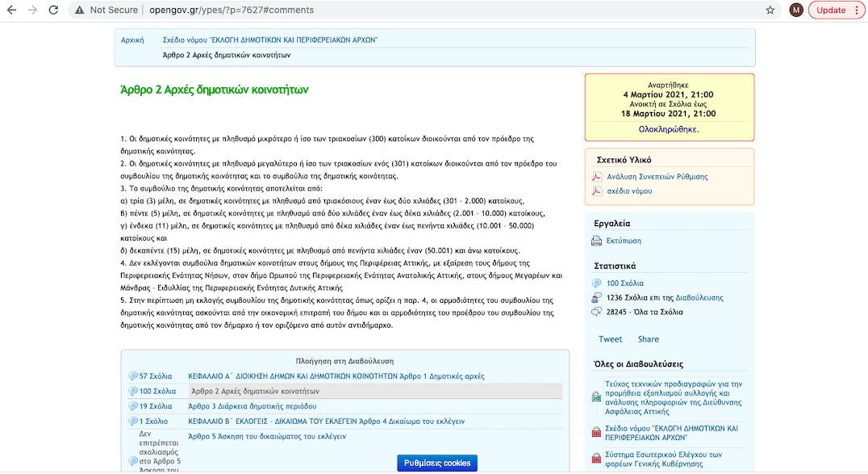Click the lock icon beside Τεύχος τεχνικών προδιαγραφών
Viewport: 868px width, 474px height.
tap(596, 397)
